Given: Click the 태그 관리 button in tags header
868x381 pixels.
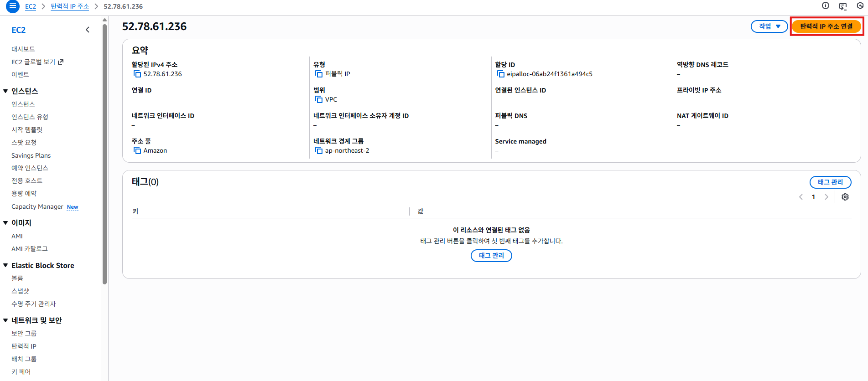Looking at the screenshot, I should (x=830, y=182).
